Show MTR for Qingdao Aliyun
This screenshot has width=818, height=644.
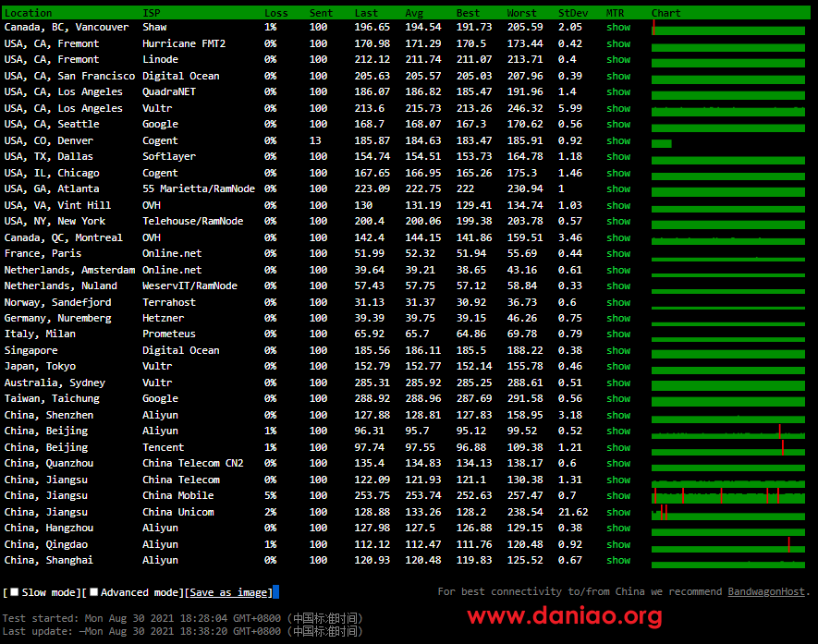click(x=618, y=544)
